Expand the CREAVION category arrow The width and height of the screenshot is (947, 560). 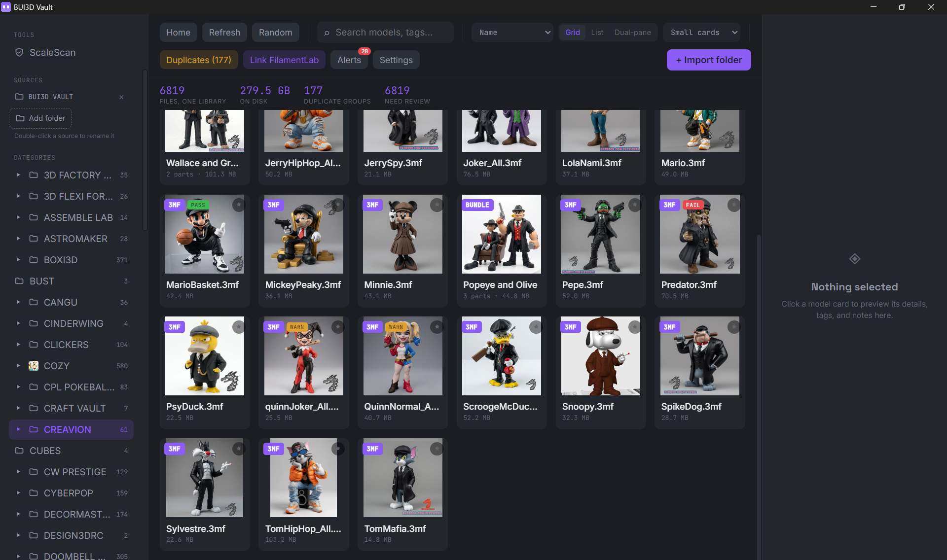pyautogui.click(x=18, y=429)
